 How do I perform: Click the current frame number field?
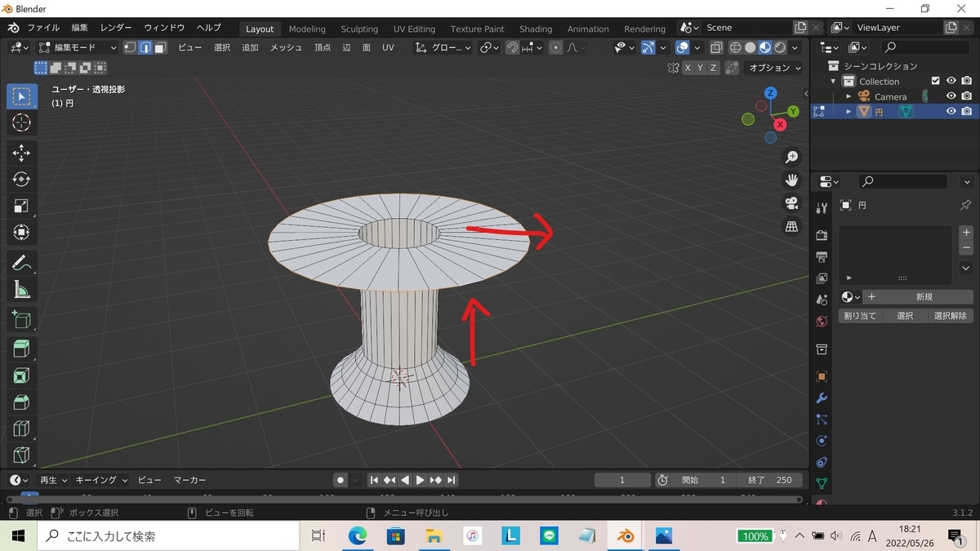(622, 480)
